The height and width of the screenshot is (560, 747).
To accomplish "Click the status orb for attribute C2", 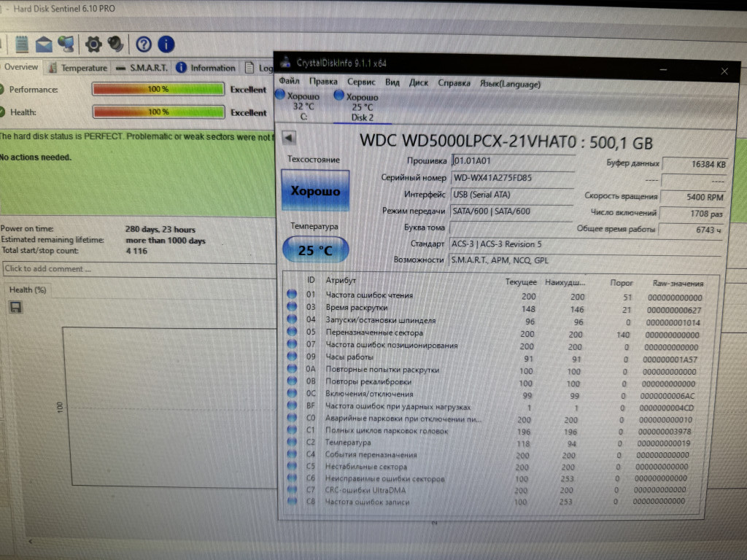I will pyautogui.click(x=292, y=442).
